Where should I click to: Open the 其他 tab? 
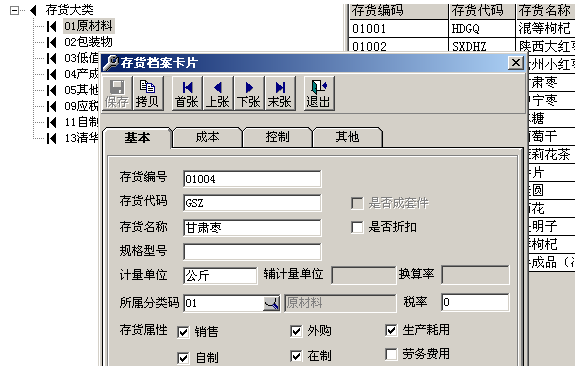[347, 137]
